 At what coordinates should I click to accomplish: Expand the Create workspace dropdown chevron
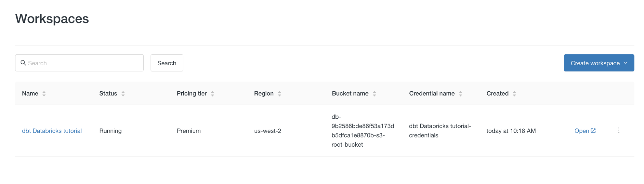pyautogui.click(x=626, y=63)
